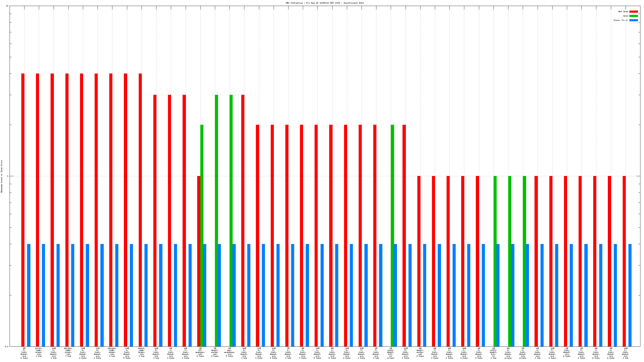
Task: Select the 65c90a.iadb.isipp.com axis label
Action: pos(68,352)
